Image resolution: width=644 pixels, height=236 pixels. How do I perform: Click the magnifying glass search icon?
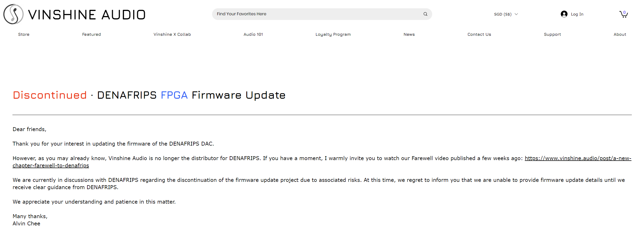click(x=425, y=14)
